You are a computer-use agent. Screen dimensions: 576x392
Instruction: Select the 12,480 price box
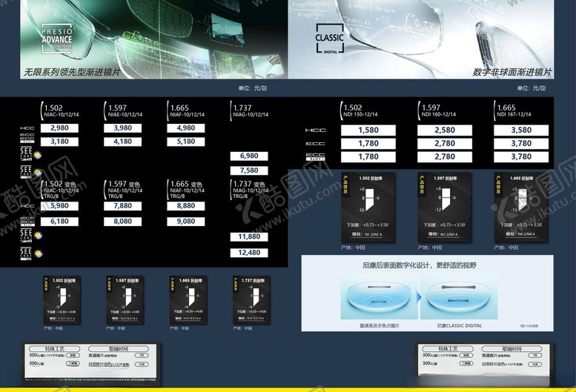tap(249, 253)
